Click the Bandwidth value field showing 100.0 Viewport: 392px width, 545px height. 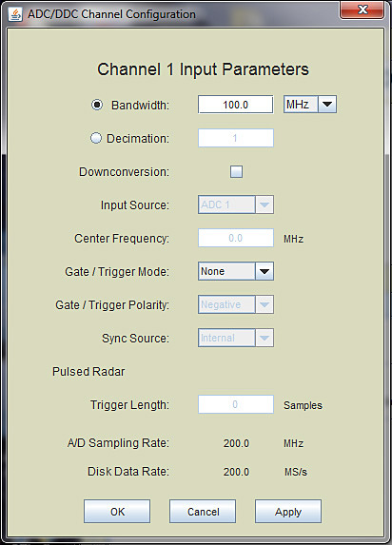click(235, 105)
